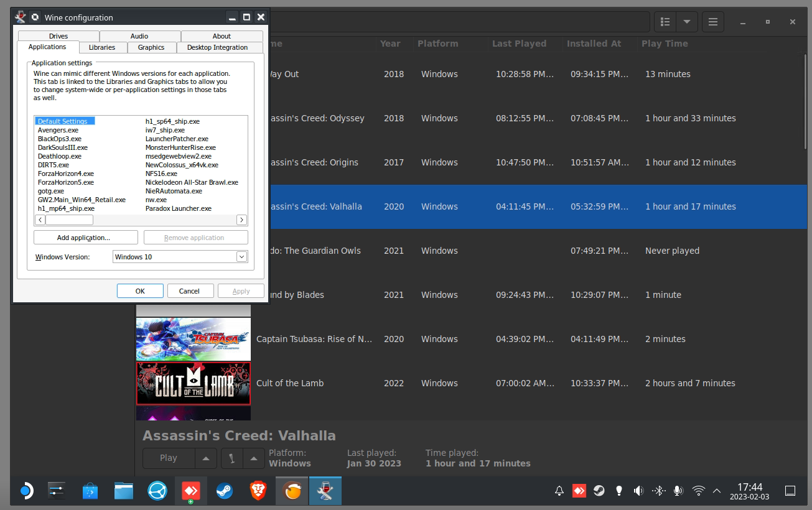Image resolution: width=812 pixels, height=510 pixels.
Task: Sort games by the Play Time column
Action: coord(665,44)
